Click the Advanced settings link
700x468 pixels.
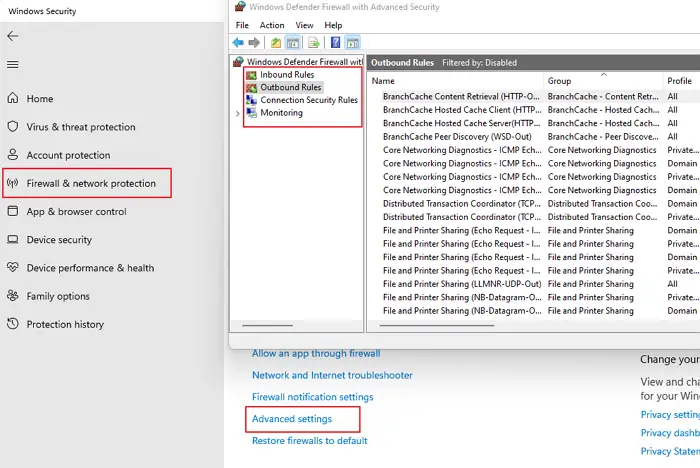292,419
